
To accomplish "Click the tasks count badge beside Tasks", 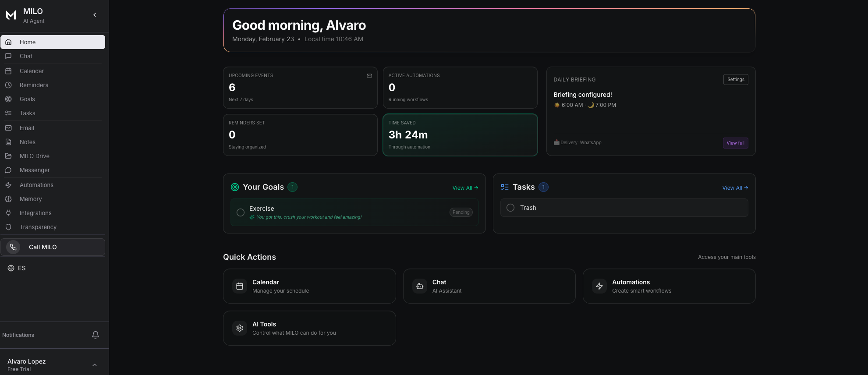I will (x=543, y=187).
